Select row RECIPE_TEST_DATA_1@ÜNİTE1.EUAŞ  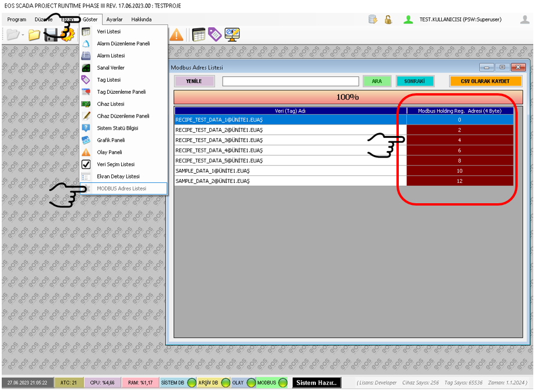(344, 120)
